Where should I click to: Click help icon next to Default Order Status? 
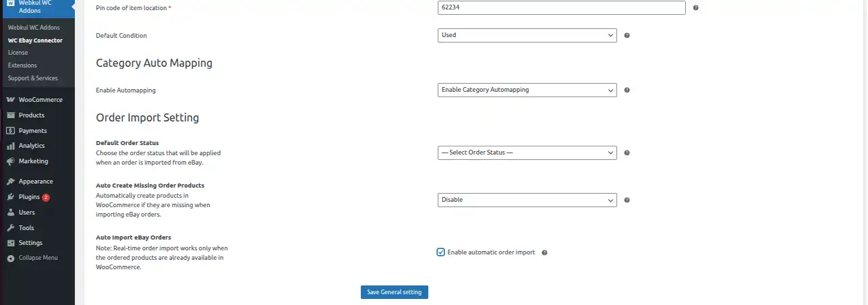(627, 153)
